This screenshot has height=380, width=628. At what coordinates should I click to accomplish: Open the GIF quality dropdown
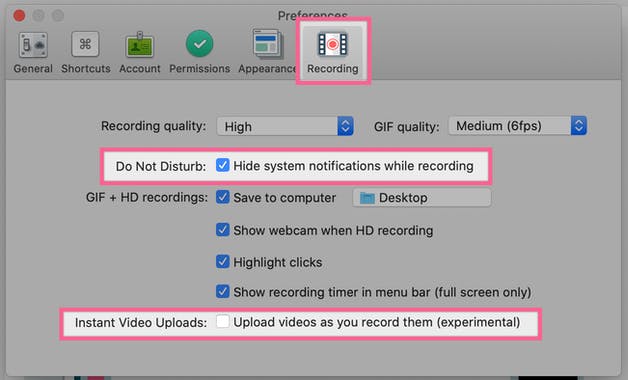(x=517, y=126)
